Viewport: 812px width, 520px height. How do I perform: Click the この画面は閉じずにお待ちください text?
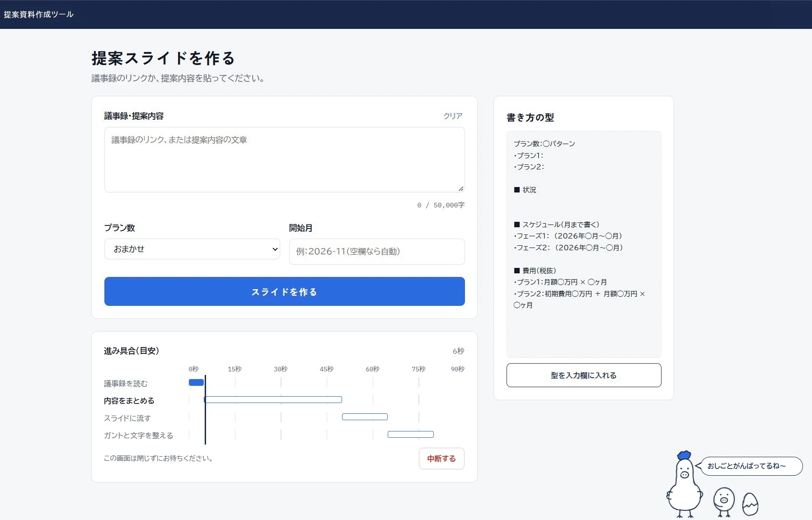159,458
